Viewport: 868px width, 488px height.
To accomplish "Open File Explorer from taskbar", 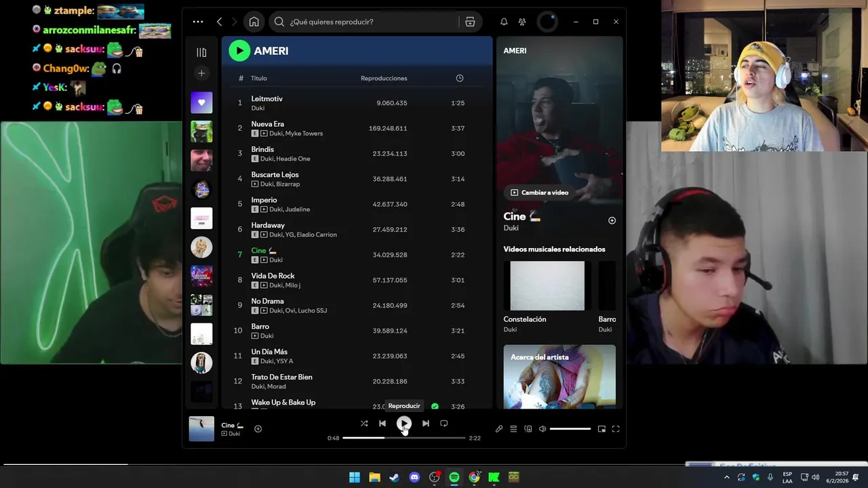I will click(374, 477).
